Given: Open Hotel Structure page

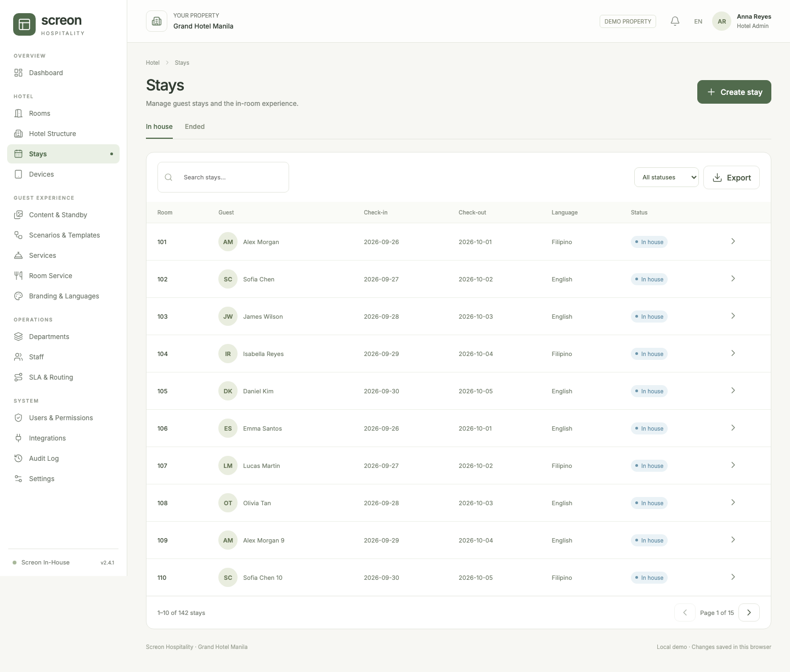Looking at the screenshot, I should 64,134.
